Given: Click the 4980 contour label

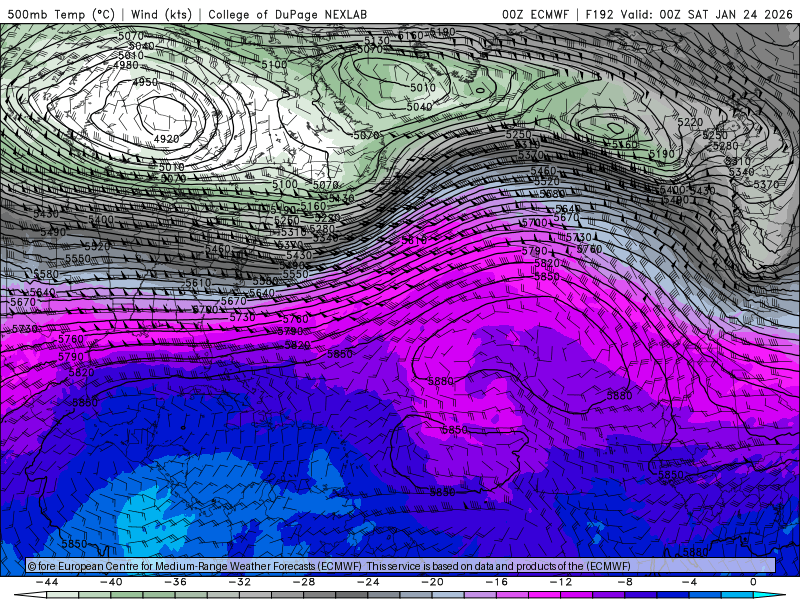Looking at the screenshot, I should pyautogui.click(x=126, y=65).
